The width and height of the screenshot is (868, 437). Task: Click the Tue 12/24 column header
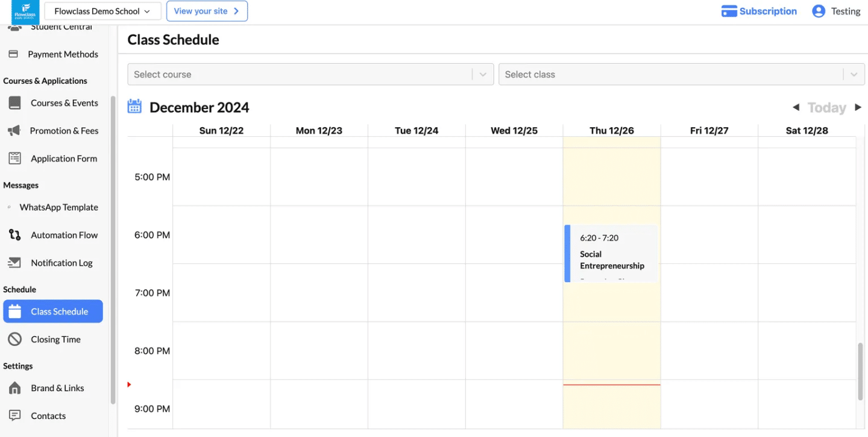(417, 131)
